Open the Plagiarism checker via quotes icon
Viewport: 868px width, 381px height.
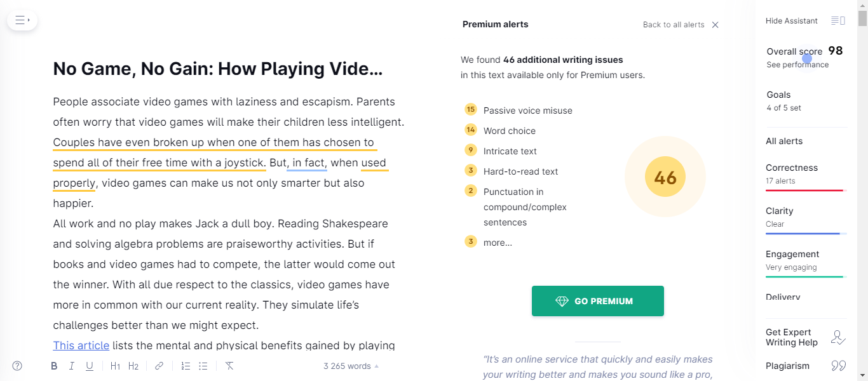(x=838, y=365)
